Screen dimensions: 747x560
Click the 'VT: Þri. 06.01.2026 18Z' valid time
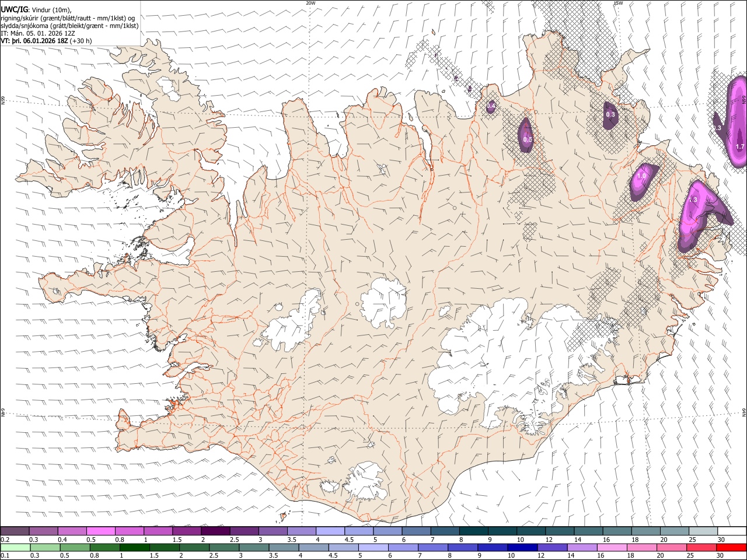click(x=34, y=41)
